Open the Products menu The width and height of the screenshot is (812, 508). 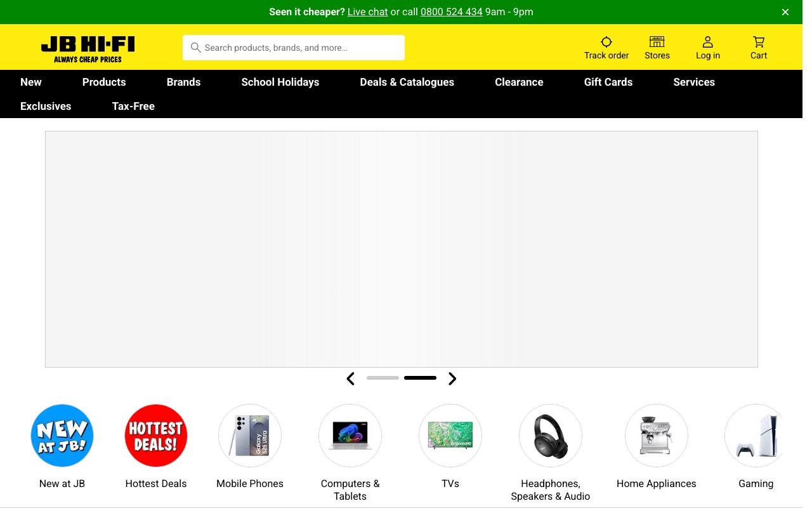[104, 82]
